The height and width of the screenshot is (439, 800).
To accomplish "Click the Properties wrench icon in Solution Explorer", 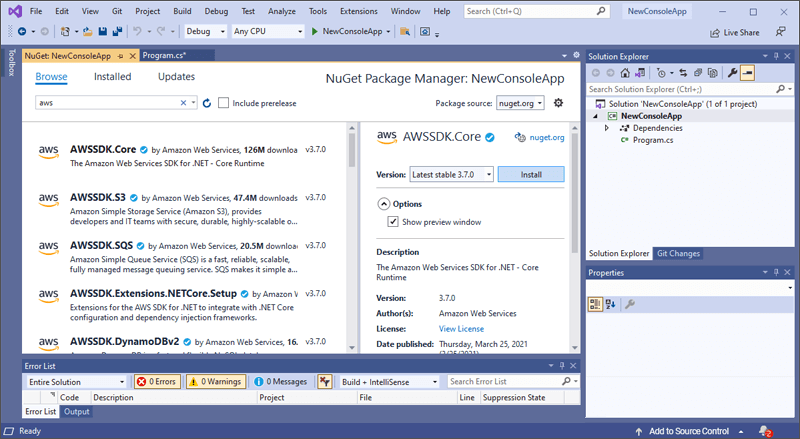I will (732, 73).
